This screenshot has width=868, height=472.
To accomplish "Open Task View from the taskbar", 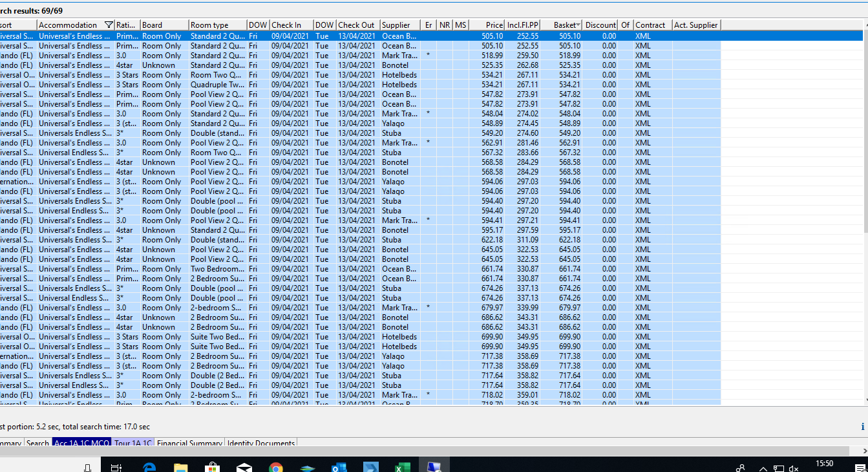I will coord(116,467).
